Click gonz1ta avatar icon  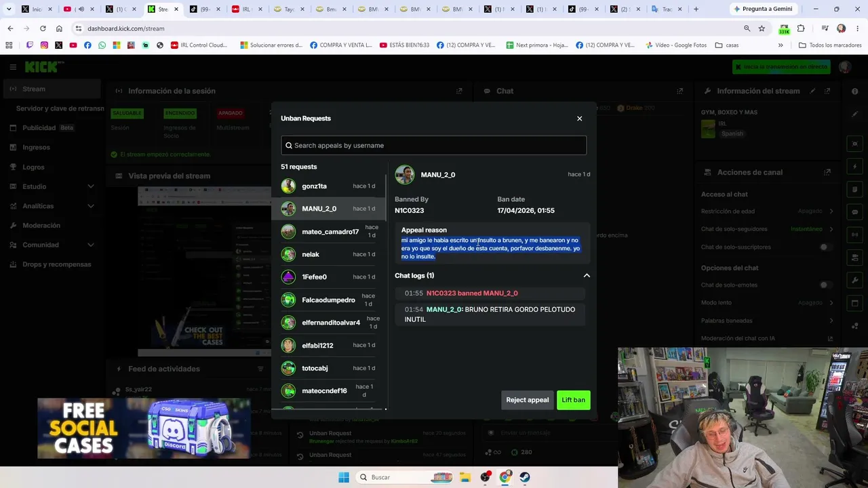coord(289,186)
